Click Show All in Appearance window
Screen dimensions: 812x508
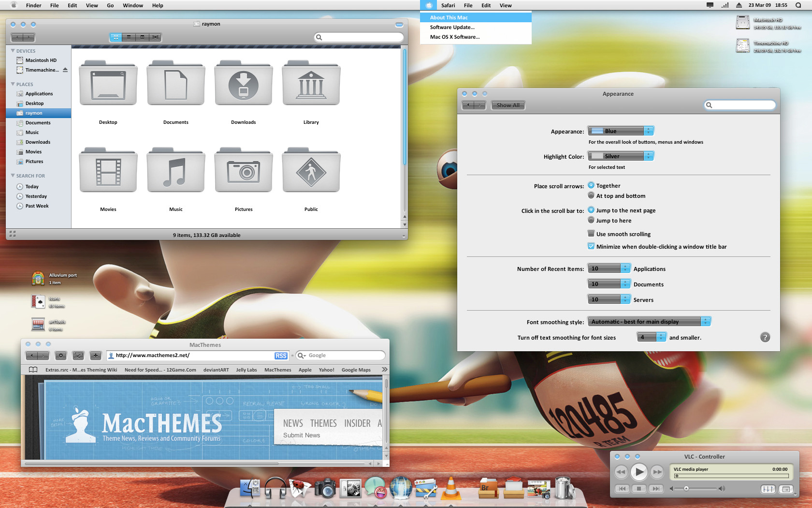508,105
